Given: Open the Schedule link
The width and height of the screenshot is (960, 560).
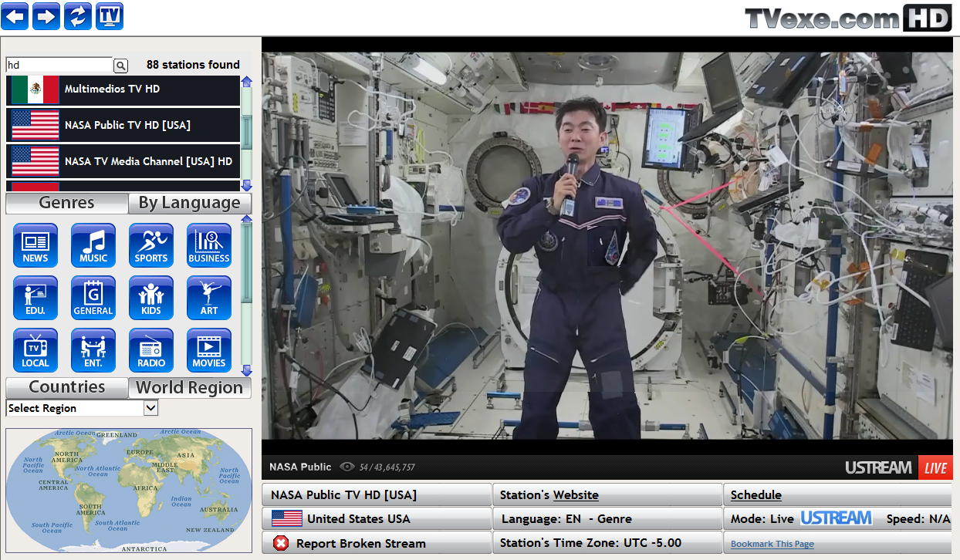Looking at the screenshot, I should tap(756, 495).
